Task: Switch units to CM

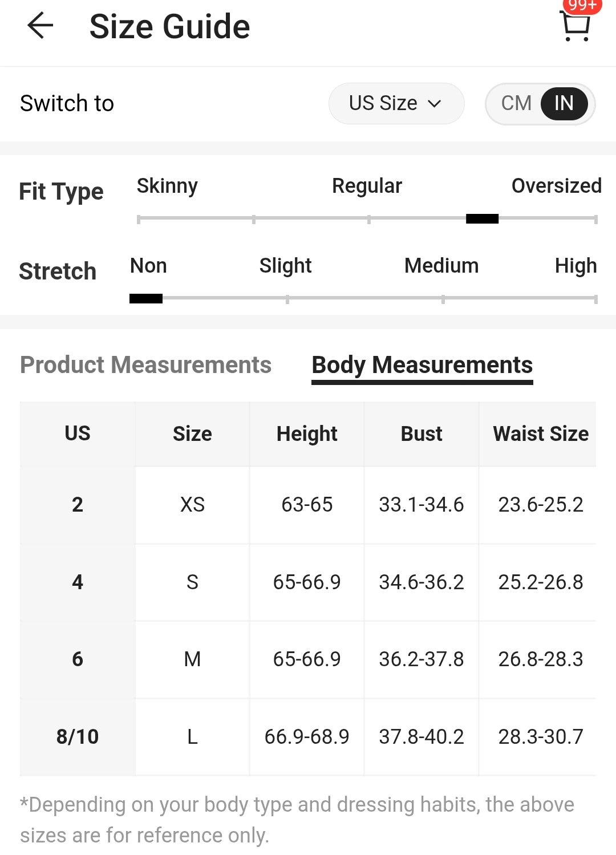Action: tap(516, 103)
